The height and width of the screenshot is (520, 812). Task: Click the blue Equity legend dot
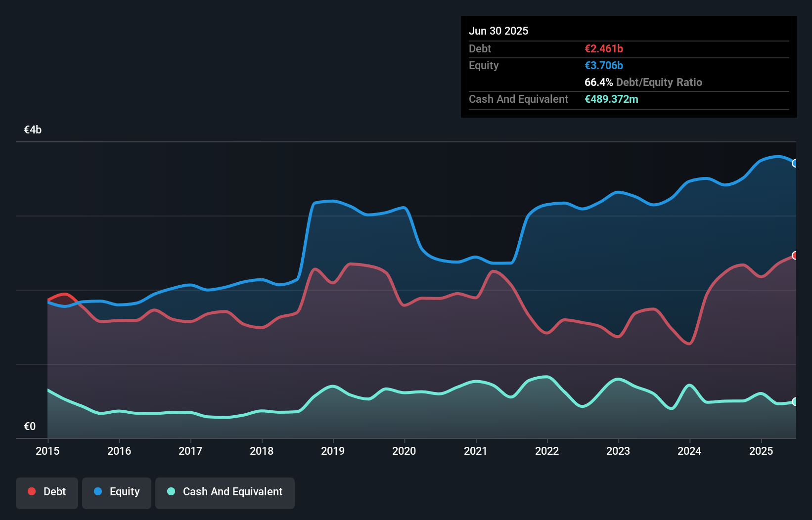click(98, 491)
